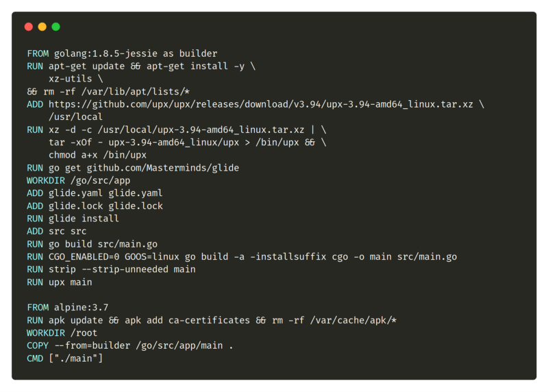Click the red close window button
Viewport: 548px width, 392px height.
point(29,27)
